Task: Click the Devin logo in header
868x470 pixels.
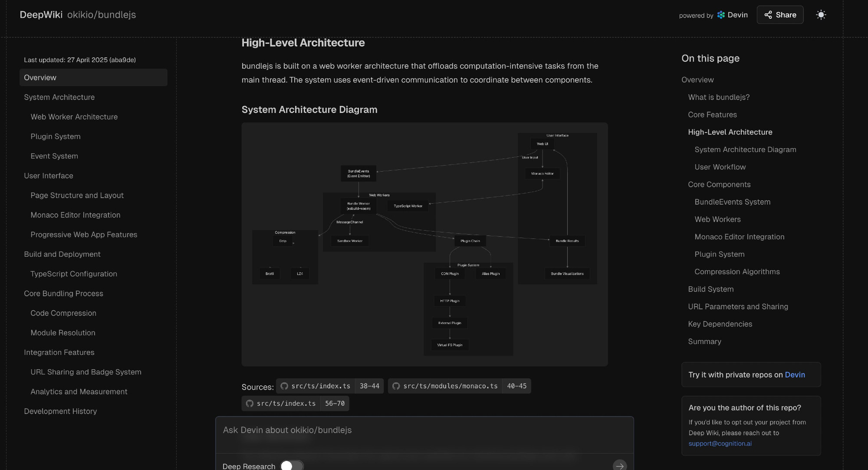Action: [721, 15]
